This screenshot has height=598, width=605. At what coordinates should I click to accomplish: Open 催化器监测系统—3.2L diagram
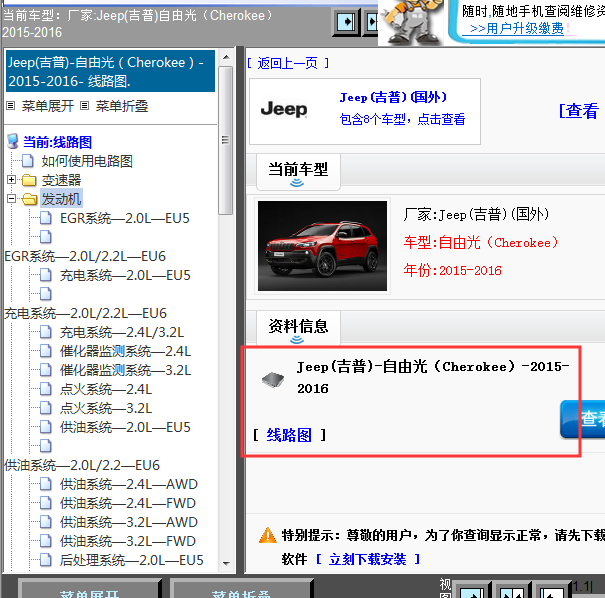click(125, 370)
